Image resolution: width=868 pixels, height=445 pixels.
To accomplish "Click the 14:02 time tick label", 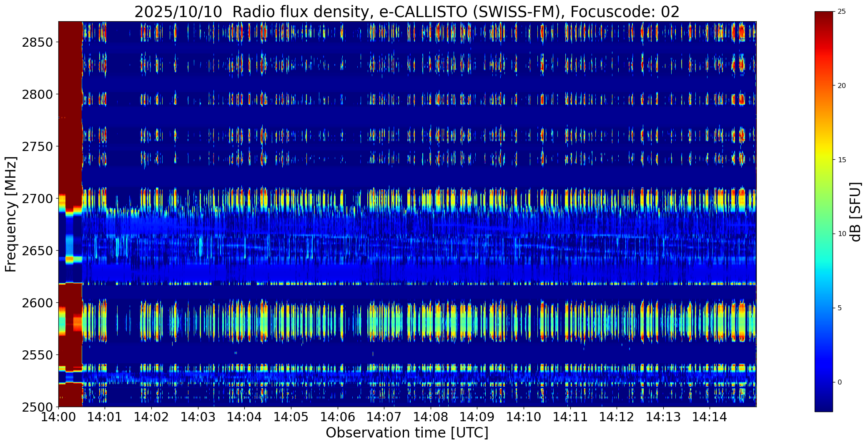I will [151, 417].
